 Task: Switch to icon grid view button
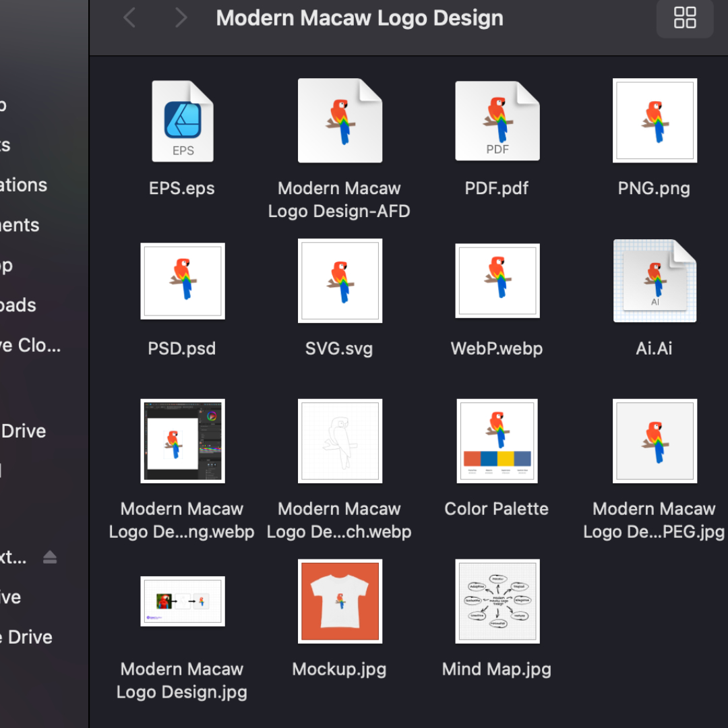(685, 18)
